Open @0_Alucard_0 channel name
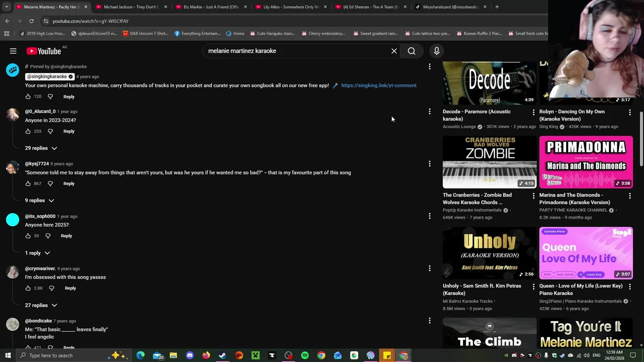644x362 pixels. [x=40, y=112]
